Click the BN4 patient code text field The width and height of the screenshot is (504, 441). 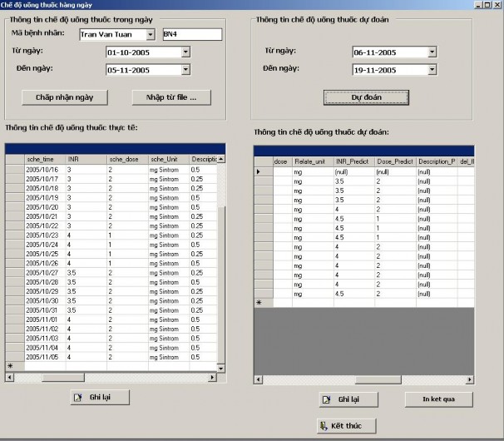coord(192,34)
